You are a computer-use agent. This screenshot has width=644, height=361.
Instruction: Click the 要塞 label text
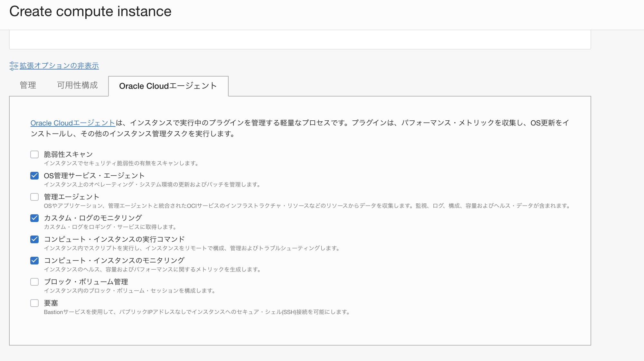[51, 303]
